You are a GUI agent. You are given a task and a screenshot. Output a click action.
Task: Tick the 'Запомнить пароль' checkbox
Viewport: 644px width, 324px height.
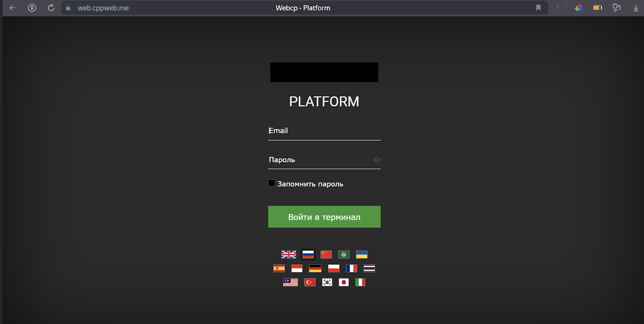(x=272, y=183)
